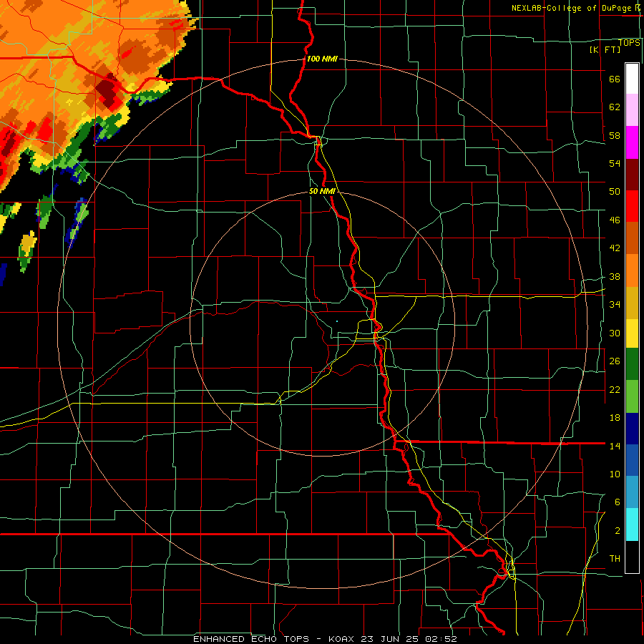Click the 'TOPS' legend heading
Image resolution: width=644 pixels, height=644 pixels.
point(629,42)
